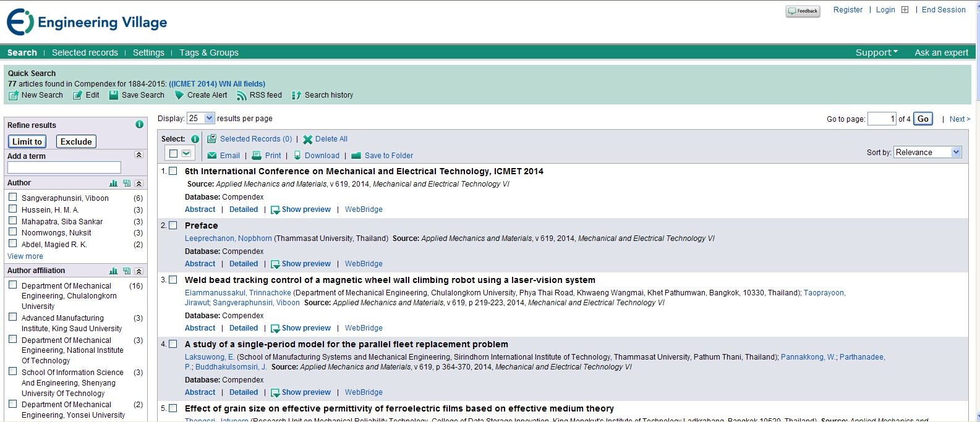
Task: Check the Chulalongkorn University affiliation box
Action: click(12, 285)
